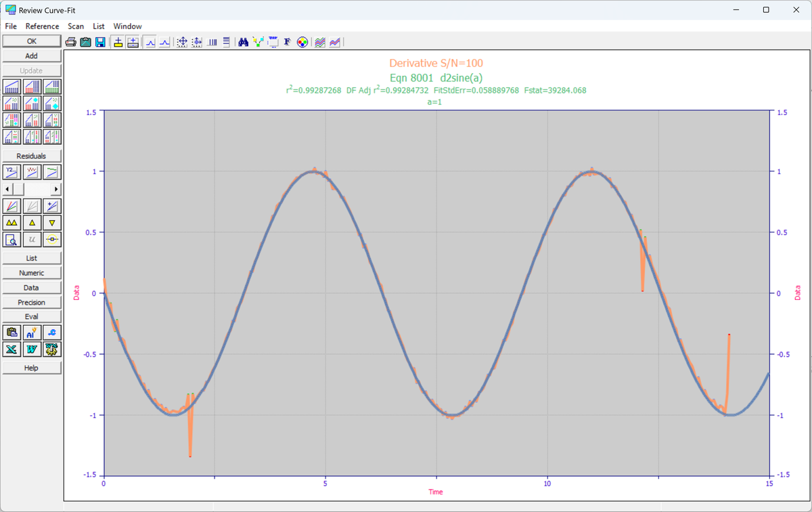Click the magnifier document icon
Screen dimensions: 812x512
click(12, 240)
